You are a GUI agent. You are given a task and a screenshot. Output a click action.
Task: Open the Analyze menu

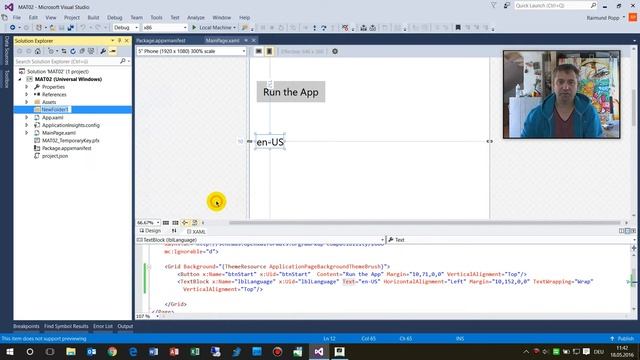pyautogui.click(x=196, y=18)
